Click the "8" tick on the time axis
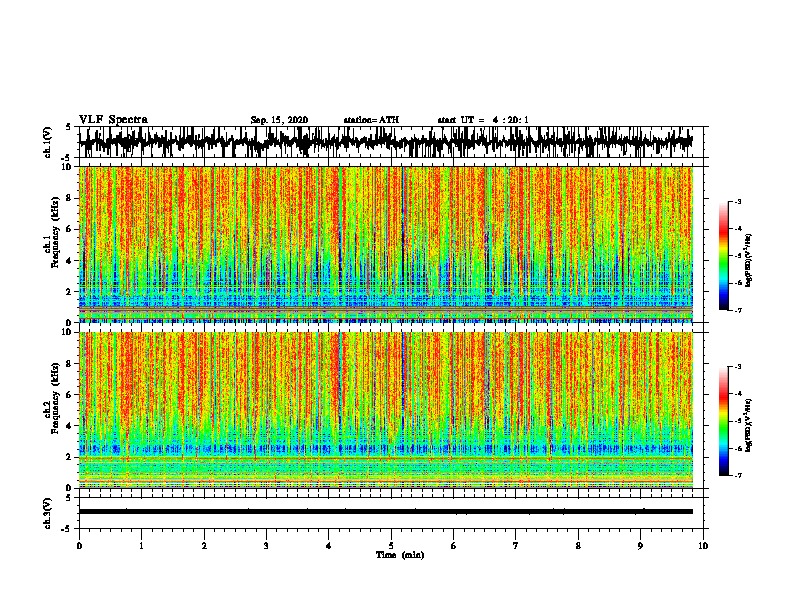This screenshot has width=792, height=612. [x=578, y=546]
